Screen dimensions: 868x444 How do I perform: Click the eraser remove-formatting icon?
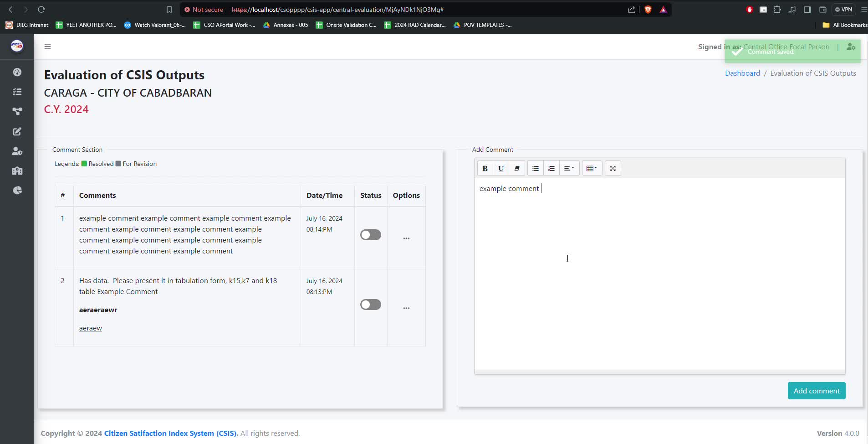517,168
